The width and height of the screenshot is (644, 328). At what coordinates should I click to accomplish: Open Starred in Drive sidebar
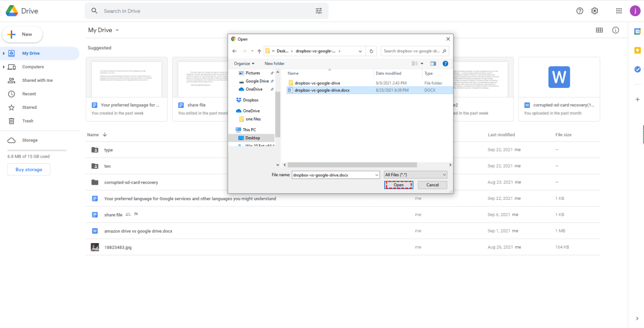(29, 107)
